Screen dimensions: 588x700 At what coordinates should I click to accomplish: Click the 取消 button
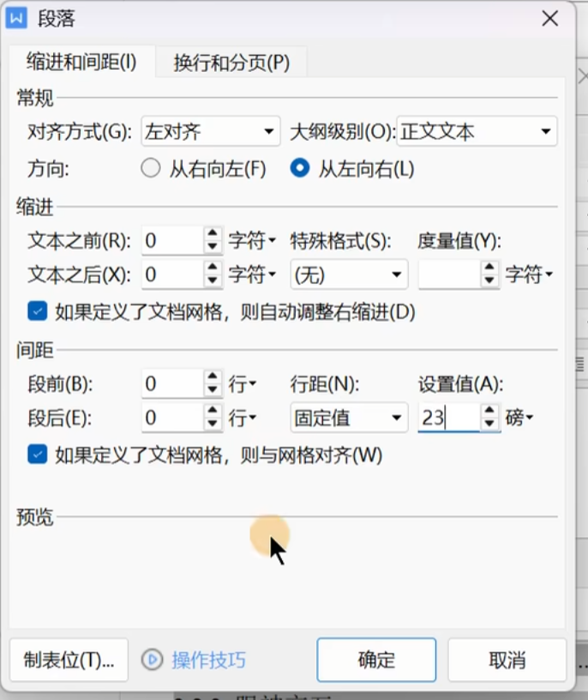(x=507, y=660)
